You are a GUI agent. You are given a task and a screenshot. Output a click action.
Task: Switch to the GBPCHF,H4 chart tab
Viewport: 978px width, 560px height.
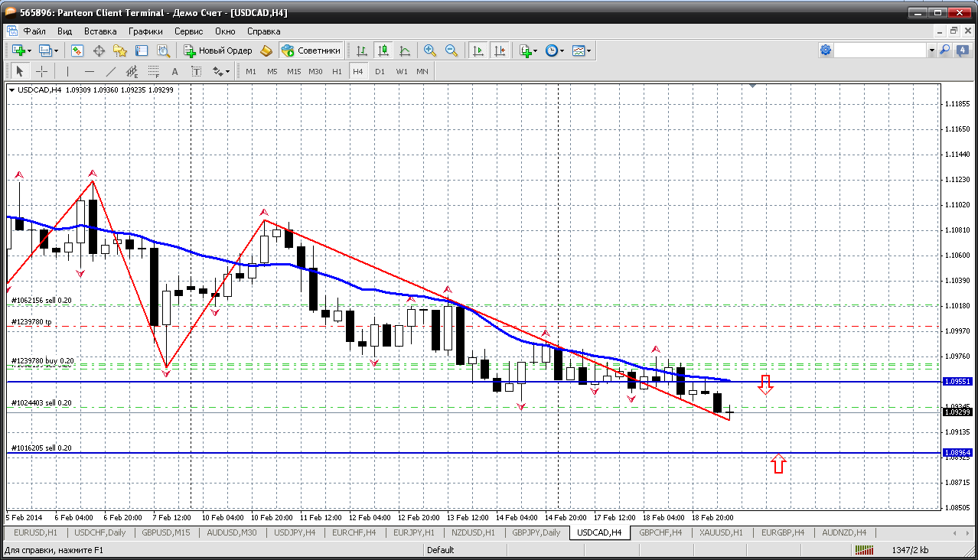pyautogui.click(x=660, y=532)
